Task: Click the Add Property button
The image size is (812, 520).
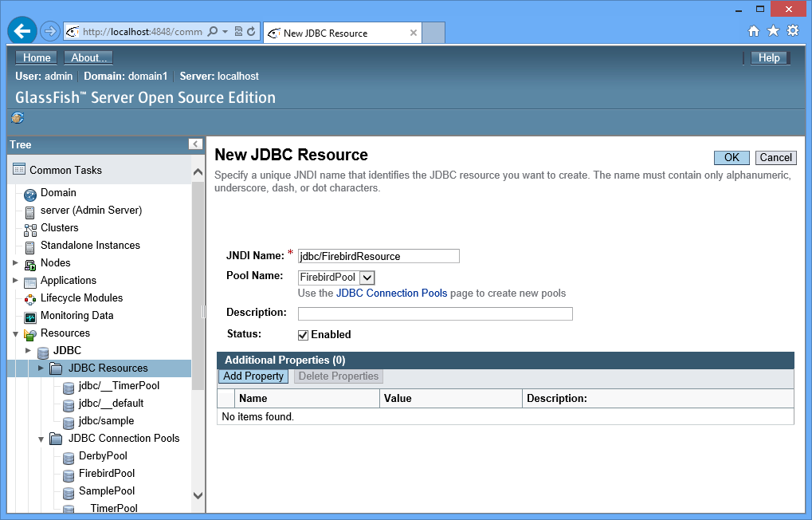Action: 253,376
